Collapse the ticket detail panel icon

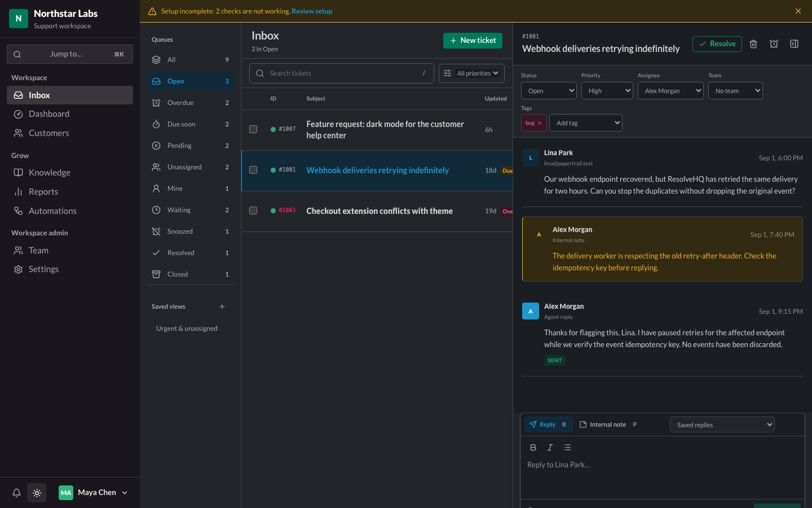[x=794, y=44]
